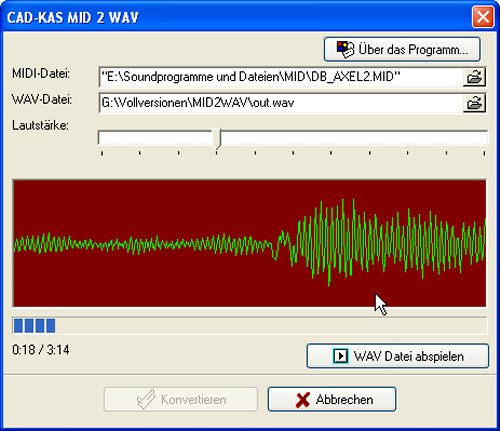Screen dimensions: 500x431
Task: Open the WAV-Datei browse folder icon
Action: click(474, 103)
